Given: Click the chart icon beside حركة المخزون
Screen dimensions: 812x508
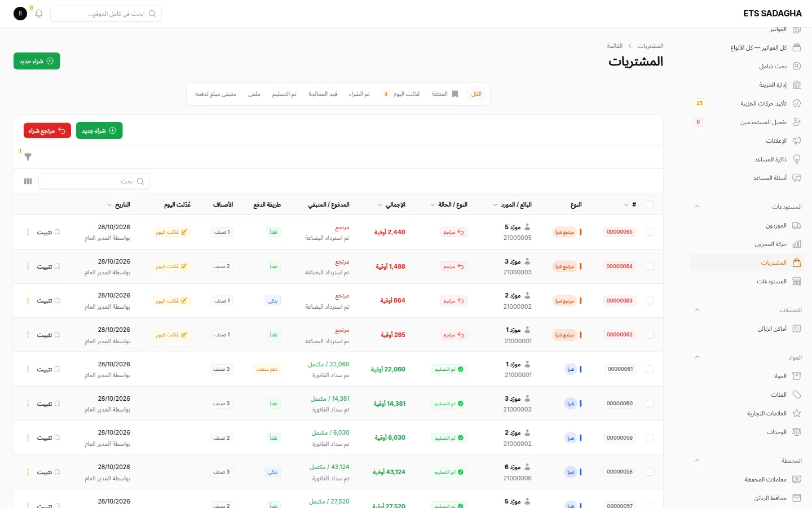Looking at the screenshot, I should click(x=797, y=244).
